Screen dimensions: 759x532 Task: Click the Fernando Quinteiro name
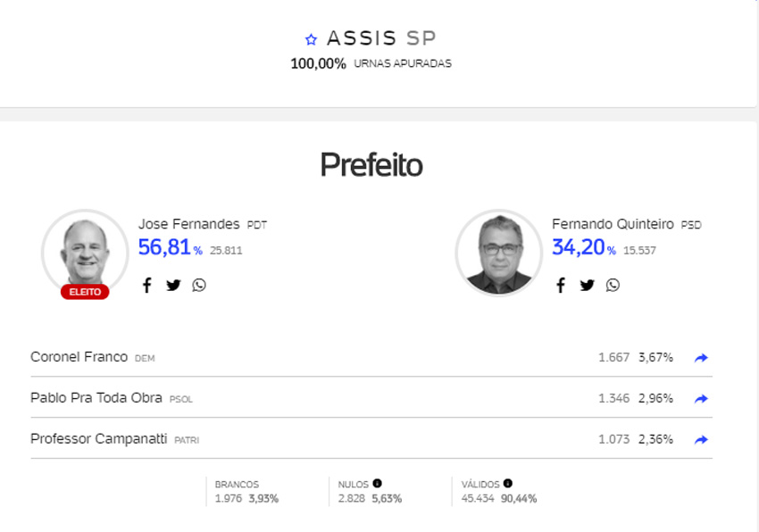point(613,224)
